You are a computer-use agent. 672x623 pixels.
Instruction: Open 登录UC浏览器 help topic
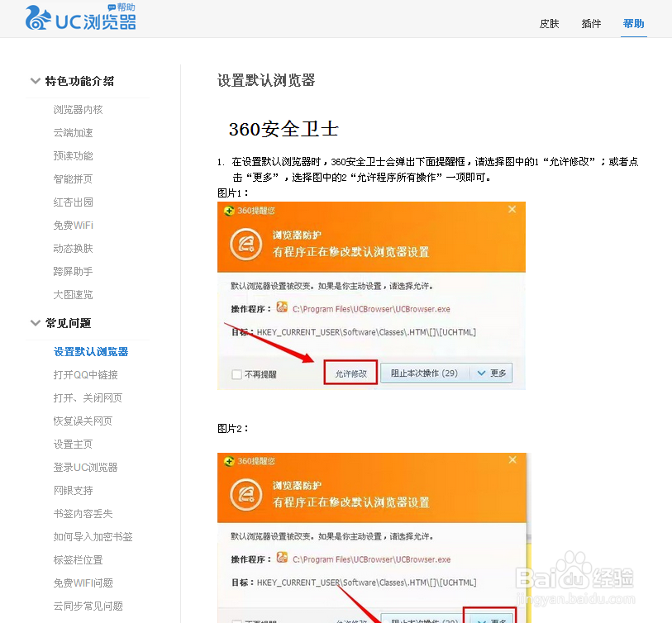tap(86, 468)
